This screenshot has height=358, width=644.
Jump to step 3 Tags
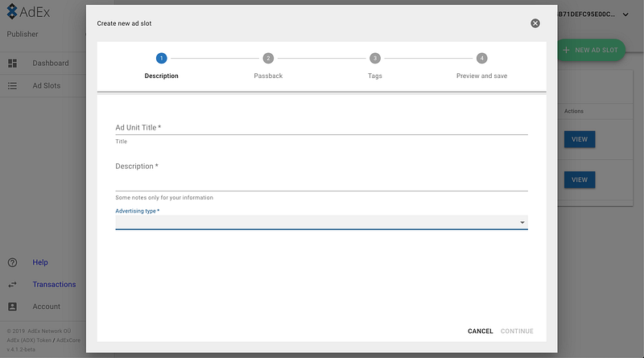pos(375,58)
